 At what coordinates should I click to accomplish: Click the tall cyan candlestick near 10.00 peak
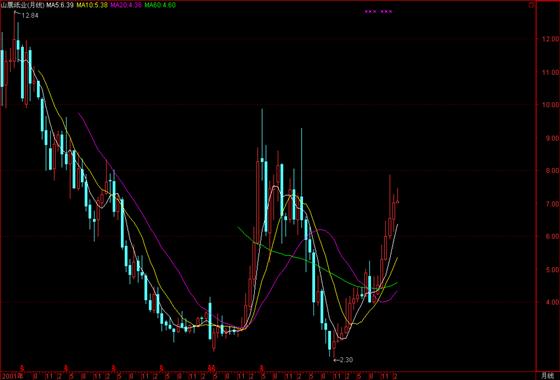pyautogui.click(x=262, y=160)
